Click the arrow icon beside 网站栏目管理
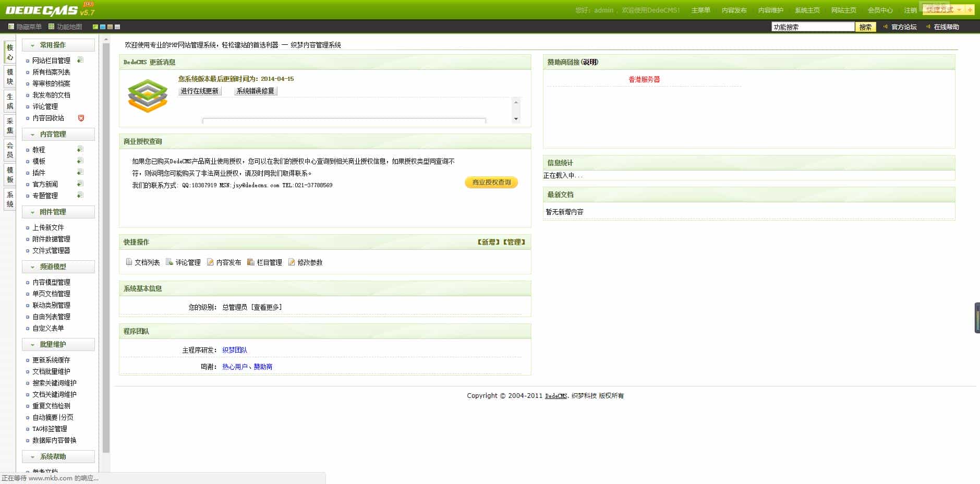The width and height of the screenshot is (980, 484). pos(80,60)
